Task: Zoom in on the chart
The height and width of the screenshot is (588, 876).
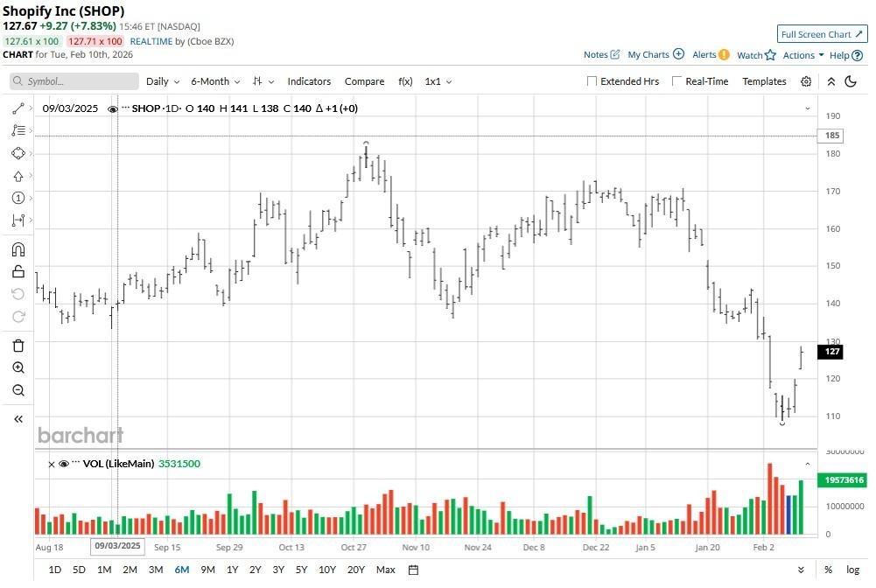Action: pos(18,368)
